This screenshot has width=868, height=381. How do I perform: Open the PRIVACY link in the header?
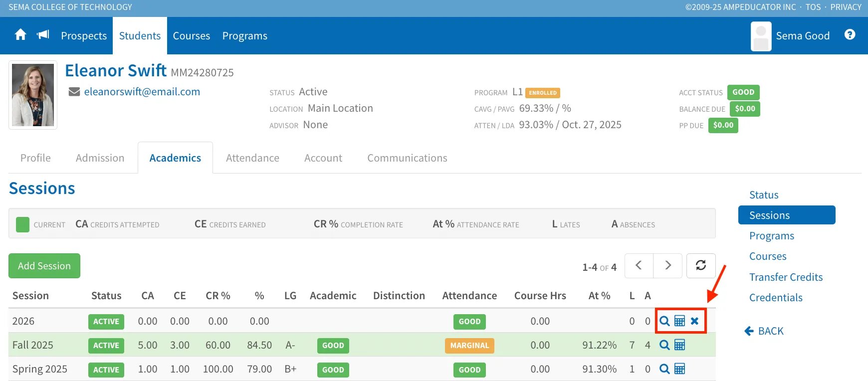pyautogui.click(x=846, y=7)
